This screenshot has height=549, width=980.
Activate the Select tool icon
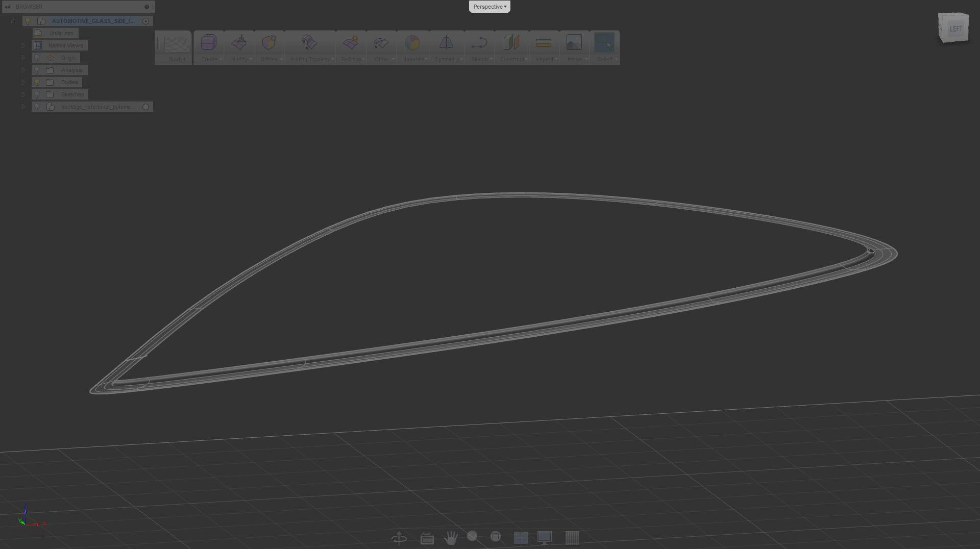(x=604, y=42)
